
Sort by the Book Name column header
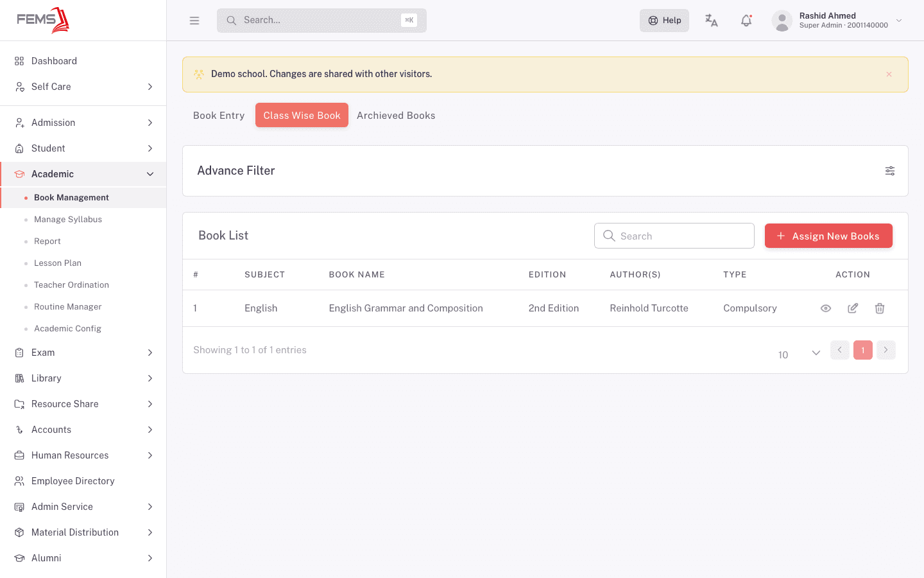click(x=357, y=275)
